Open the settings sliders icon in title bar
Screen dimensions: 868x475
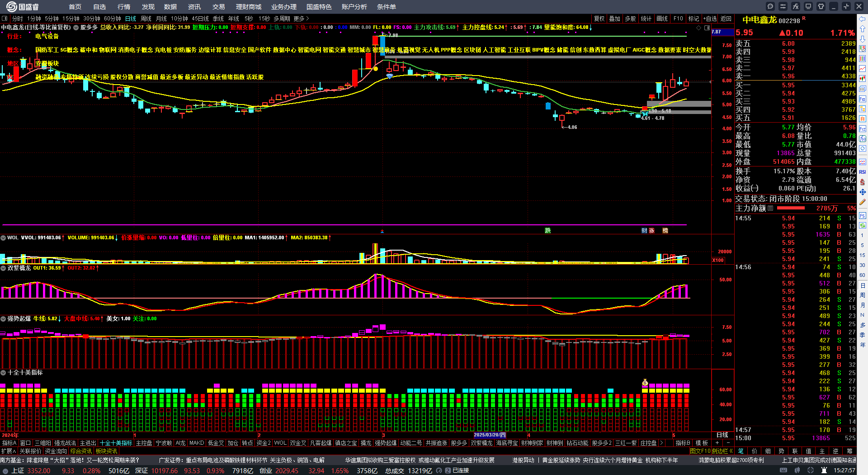pyautogui.click(x=783, y=6)
